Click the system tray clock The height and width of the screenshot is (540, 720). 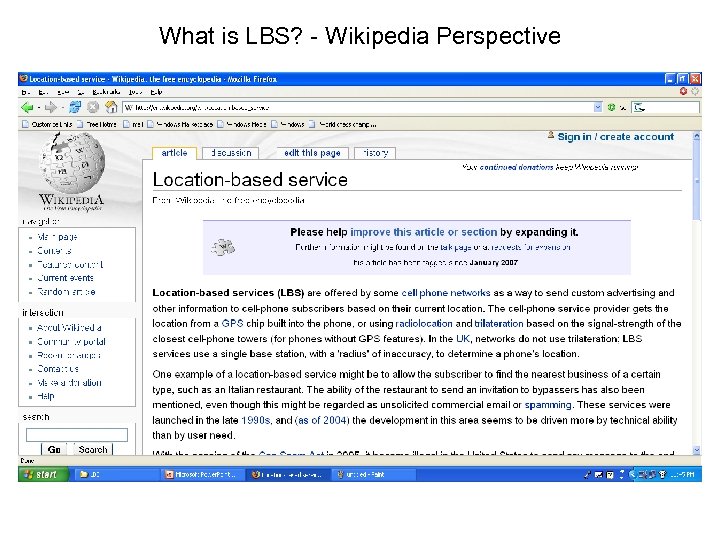[x=682, y=475]
